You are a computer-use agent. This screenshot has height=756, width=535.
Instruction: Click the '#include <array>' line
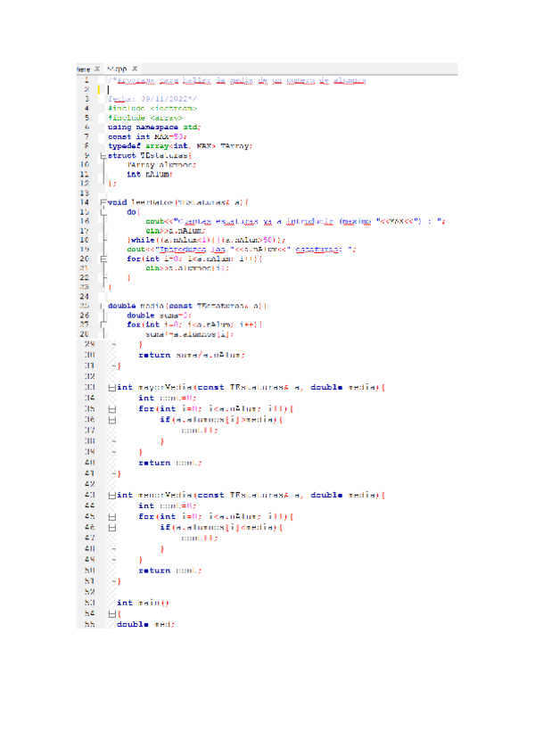point(145,118)
